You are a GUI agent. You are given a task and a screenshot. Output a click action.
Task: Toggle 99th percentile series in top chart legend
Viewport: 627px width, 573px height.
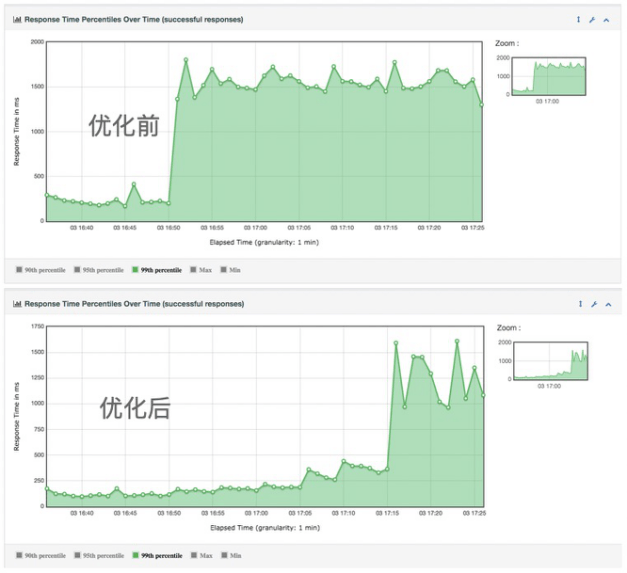(160, 269)
